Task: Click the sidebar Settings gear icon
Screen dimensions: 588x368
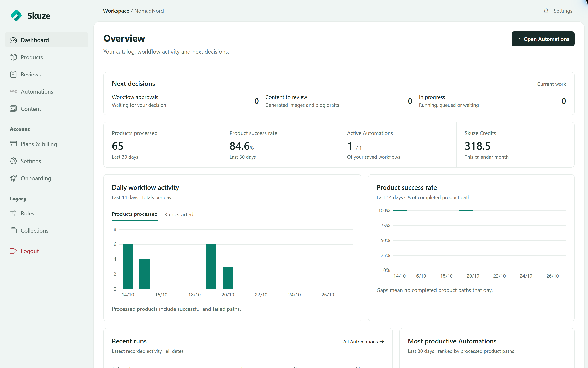Action: click(13, 161)
